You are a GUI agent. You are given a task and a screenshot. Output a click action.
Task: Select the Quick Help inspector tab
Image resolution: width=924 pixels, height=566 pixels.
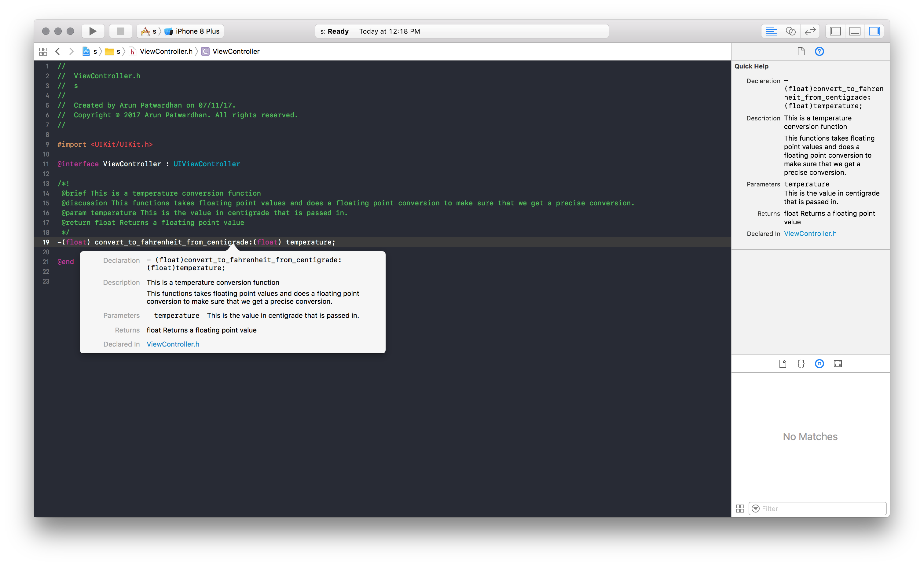click(820, 51)
